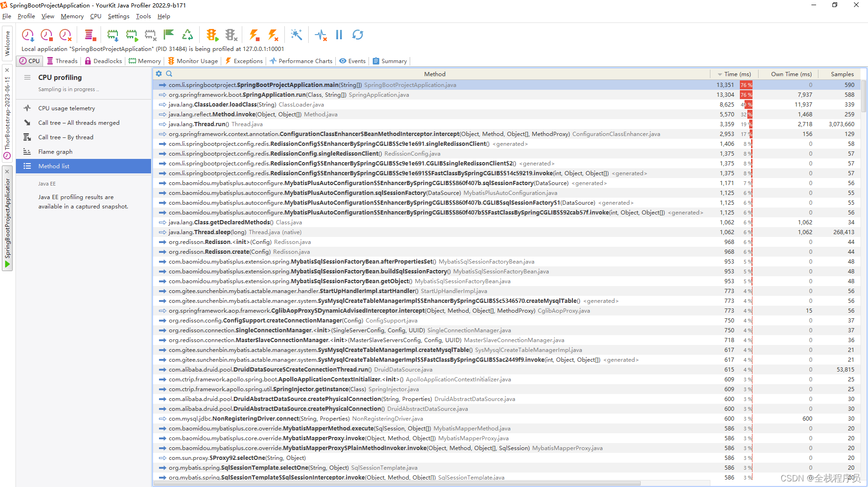This screenshot has height=487, width=868.
Task: Switch to the Events tab
Action: tap(353, 61)
